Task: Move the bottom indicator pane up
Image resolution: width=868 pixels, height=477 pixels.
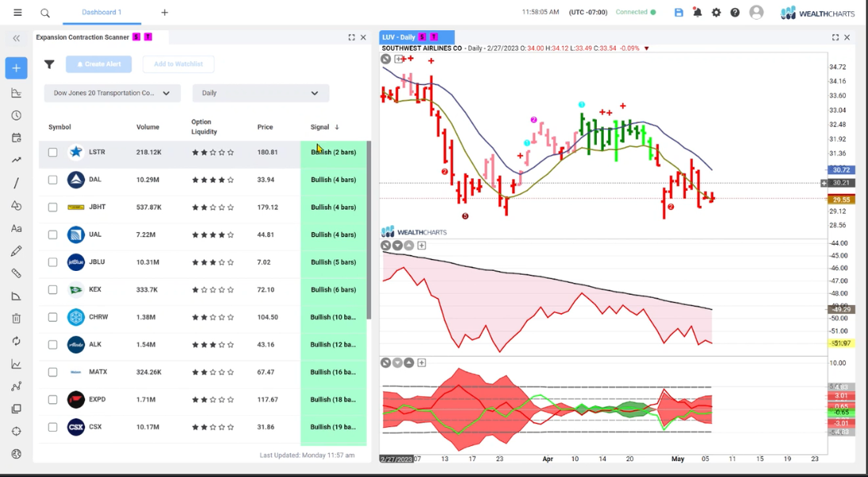Action: click(408, 363)
